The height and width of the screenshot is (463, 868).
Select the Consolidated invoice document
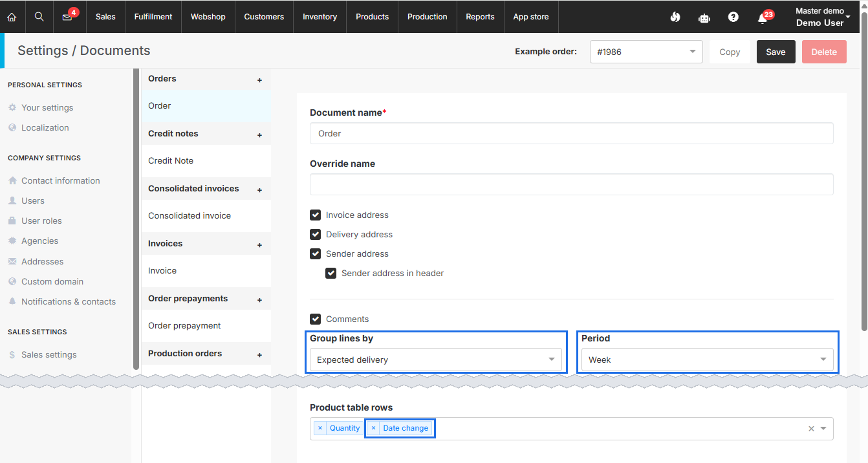point(206,216)
